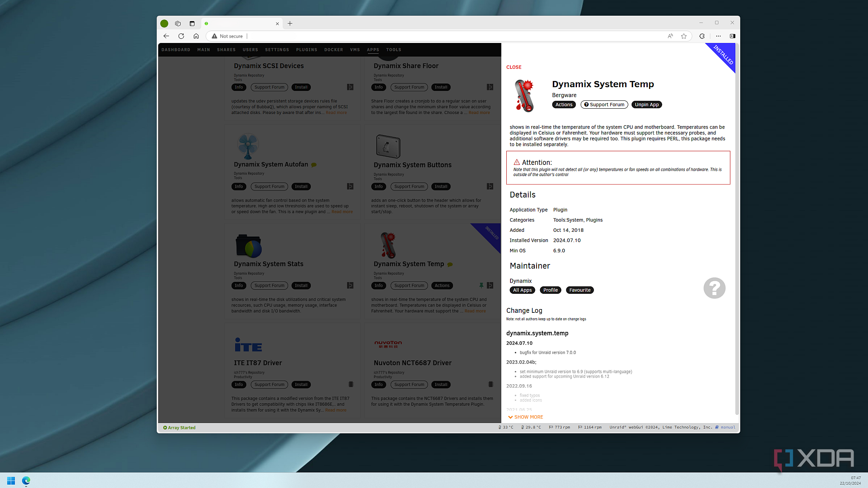Image resolution: width=868 pixels, height=488 pixels.
Task: Expand Read more on Dynamix System Autofan
Action: click(342, 212)
